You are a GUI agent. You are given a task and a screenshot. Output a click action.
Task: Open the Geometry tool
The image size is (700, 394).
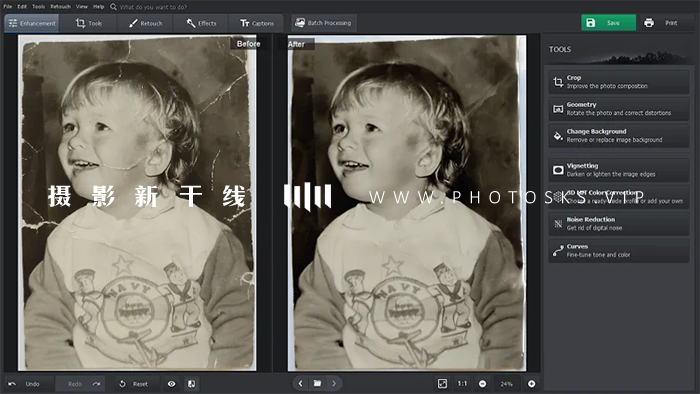point(619,108)
